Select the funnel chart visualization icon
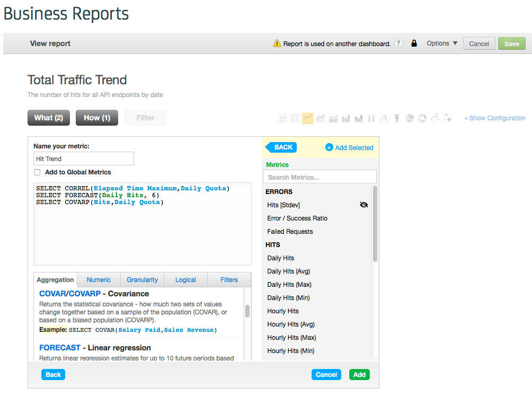Screen dimensions: 532x396 (396, 118)
